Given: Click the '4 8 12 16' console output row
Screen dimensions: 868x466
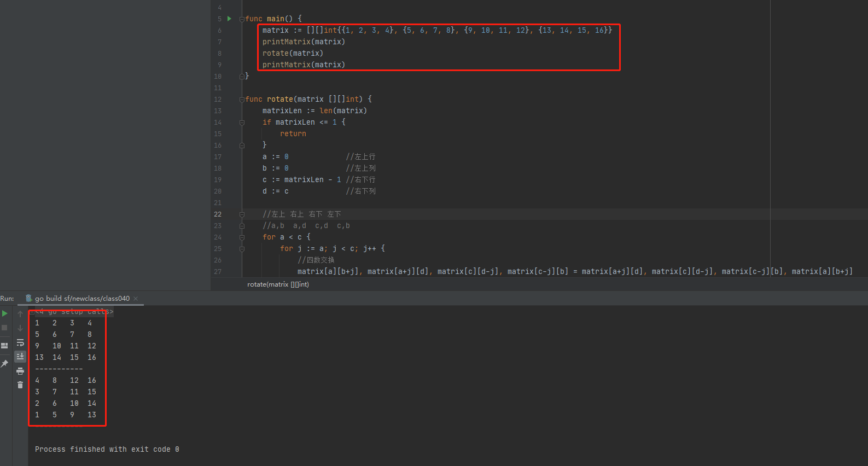Looking at the screenshot, I should (66, 381).
